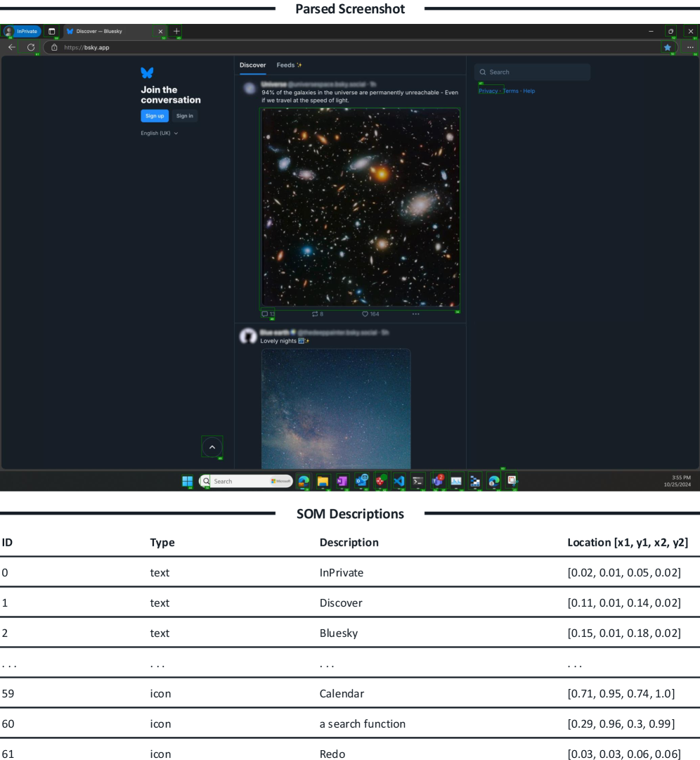Expand the English (UK) language dropdown
Image resolution: width=700 pixels, height=760 pixels.
[x=160, y=133]
